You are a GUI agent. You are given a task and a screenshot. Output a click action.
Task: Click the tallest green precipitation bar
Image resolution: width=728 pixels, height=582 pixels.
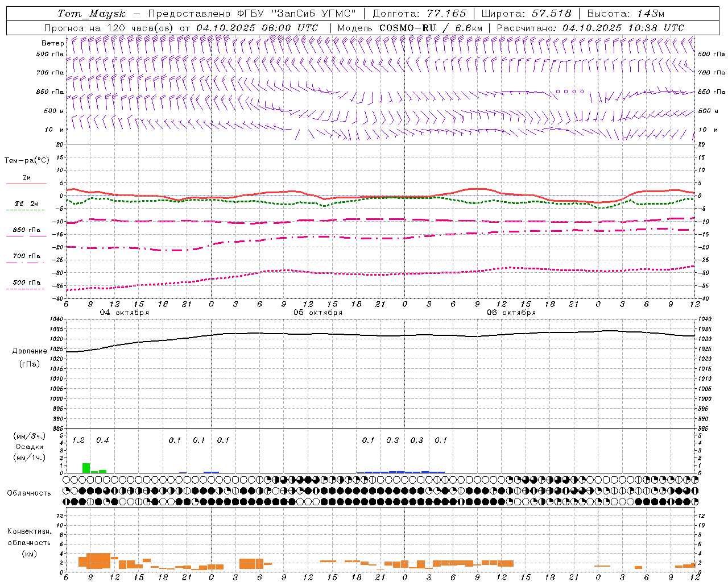[86, 468]
